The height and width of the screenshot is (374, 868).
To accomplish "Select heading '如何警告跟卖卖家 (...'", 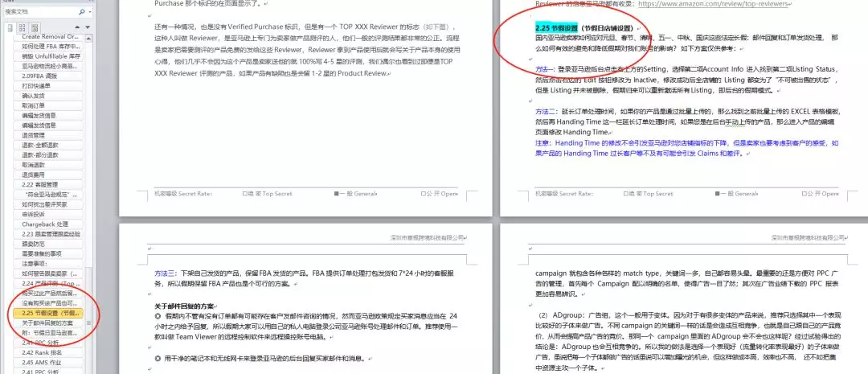I will click(x=50, y=273).
